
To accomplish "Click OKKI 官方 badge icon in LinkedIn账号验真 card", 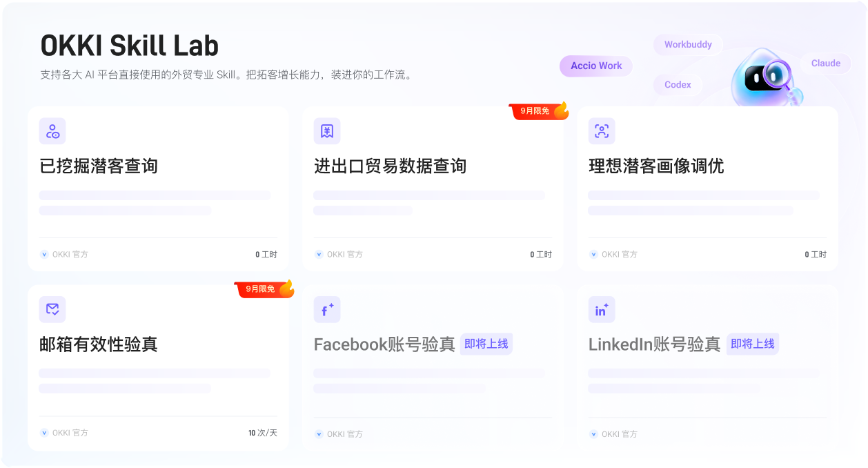I will 593,434.
